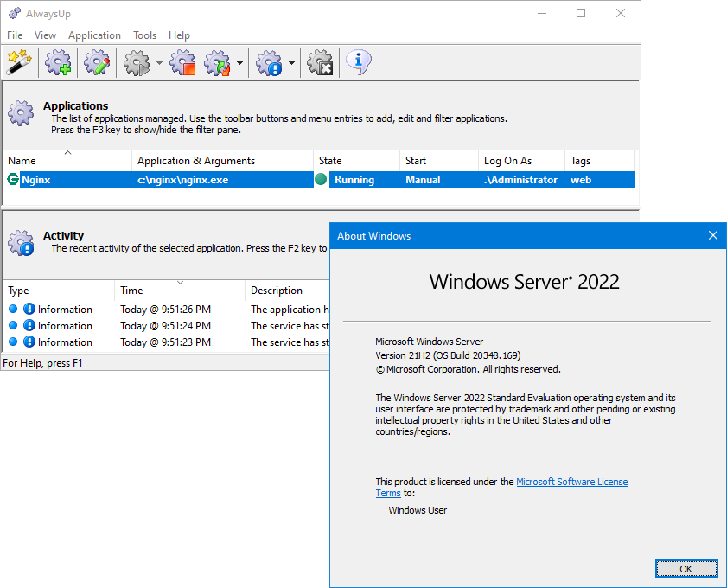Open the Help menu
The image size is (727, 588).
[x=179, y=35]
